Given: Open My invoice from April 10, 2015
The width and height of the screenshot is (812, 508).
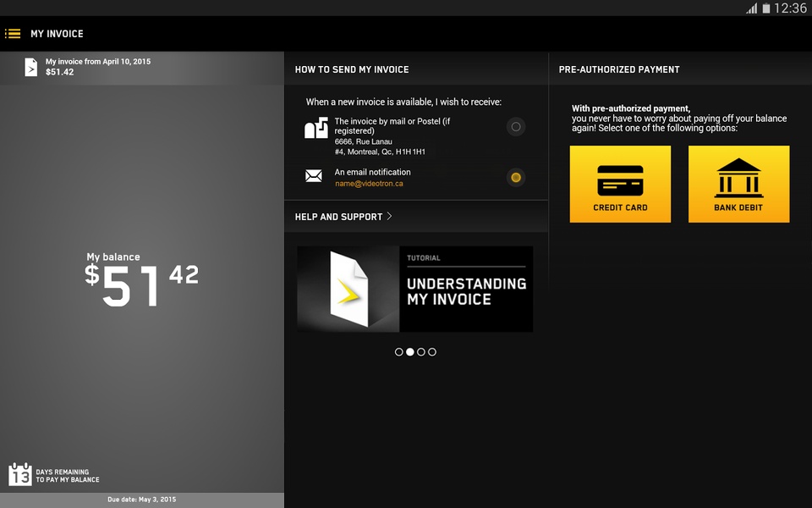Looking at the screenshot, I should [x=142, y=68].
